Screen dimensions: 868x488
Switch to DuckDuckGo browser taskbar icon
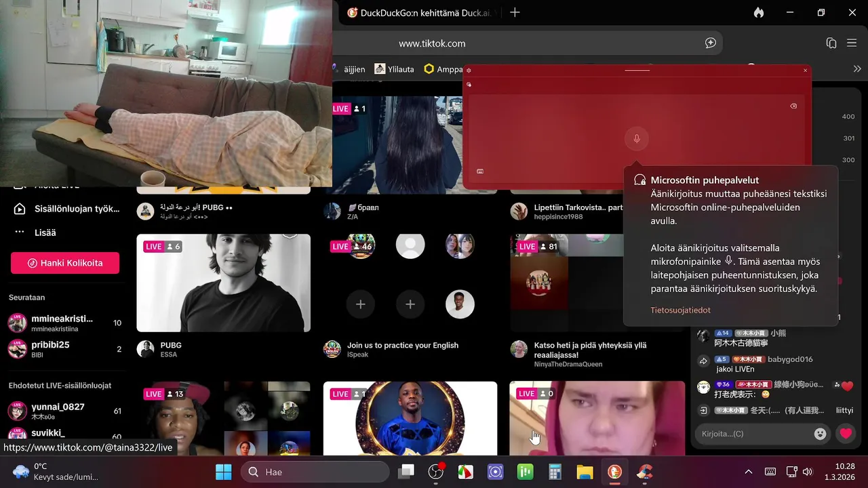[614, 472]
